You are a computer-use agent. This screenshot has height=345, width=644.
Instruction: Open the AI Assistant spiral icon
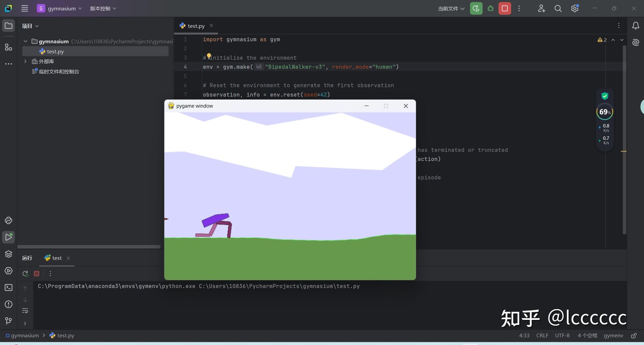(636, 42)
